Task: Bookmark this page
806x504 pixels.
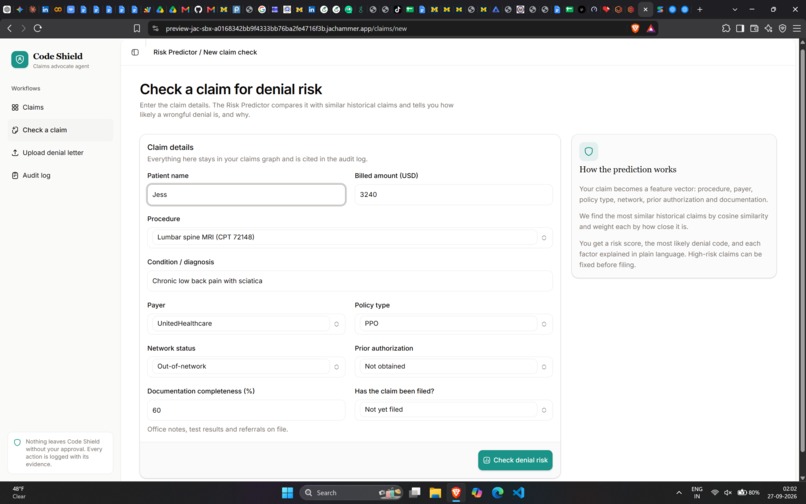Action: click(x=137, y=28)
